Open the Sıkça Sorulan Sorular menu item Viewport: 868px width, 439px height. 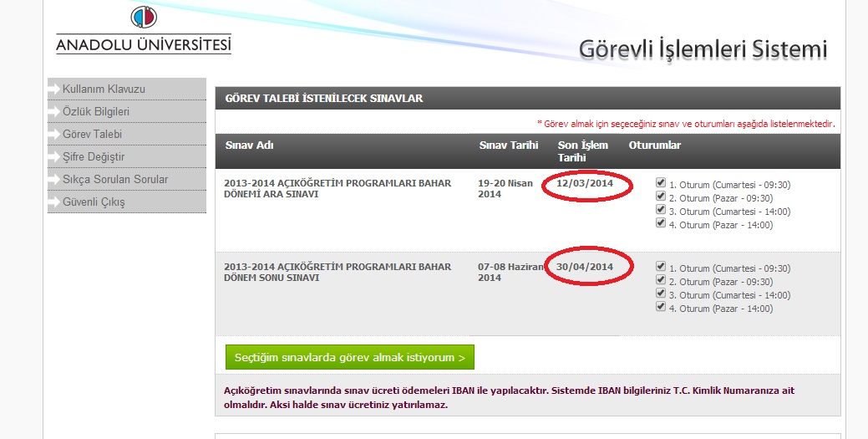click(x=114, y=180)
